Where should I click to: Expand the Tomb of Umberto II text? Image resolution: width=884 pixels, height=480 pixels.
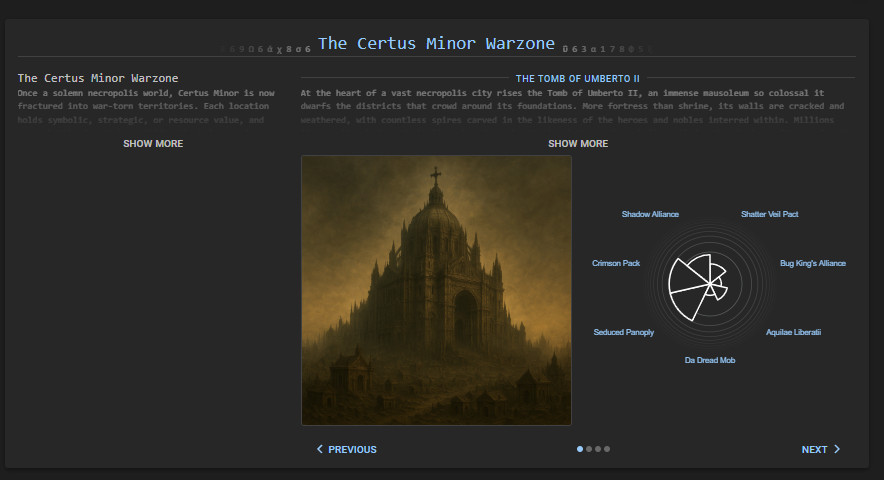coord(578,144)
